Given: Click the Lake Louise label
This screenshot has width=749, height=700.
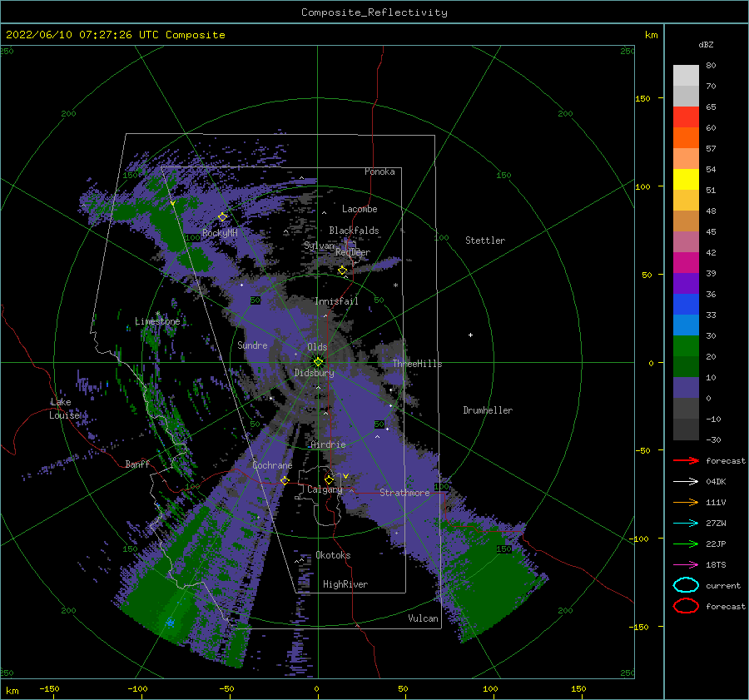Looking at the screenshot, I should point(65,409).
